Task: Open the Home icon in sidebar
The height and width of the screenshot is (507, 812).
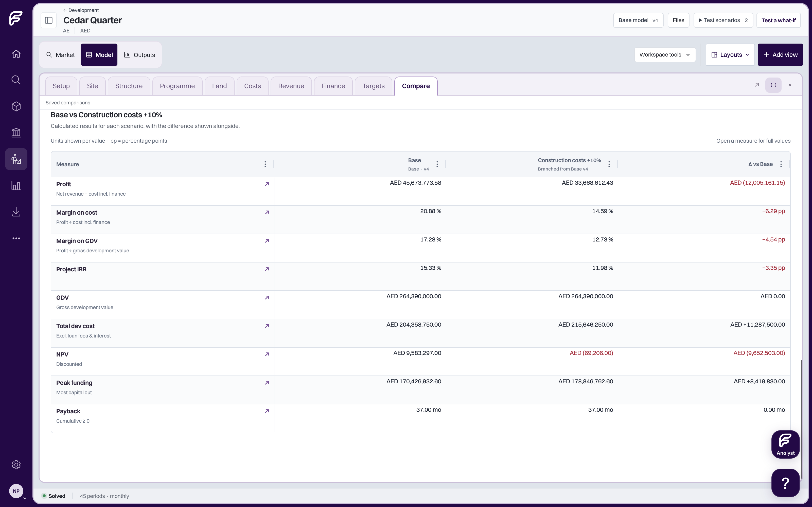Action: coord(16,54)
